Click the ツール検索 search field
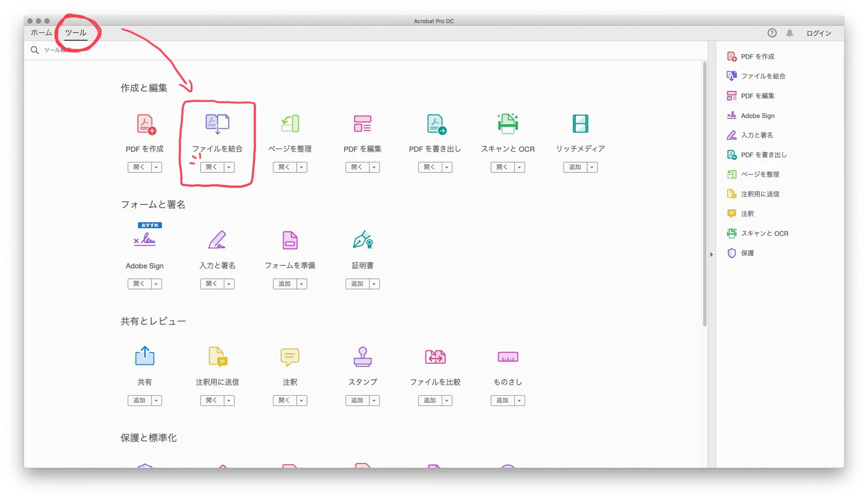 365,50
